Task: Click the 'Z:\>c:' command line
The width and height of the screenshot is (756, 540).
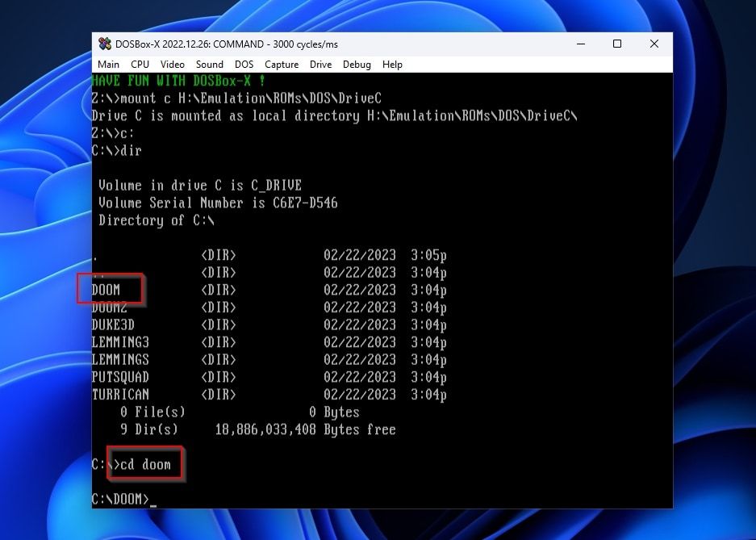Action: click(113, 133)
